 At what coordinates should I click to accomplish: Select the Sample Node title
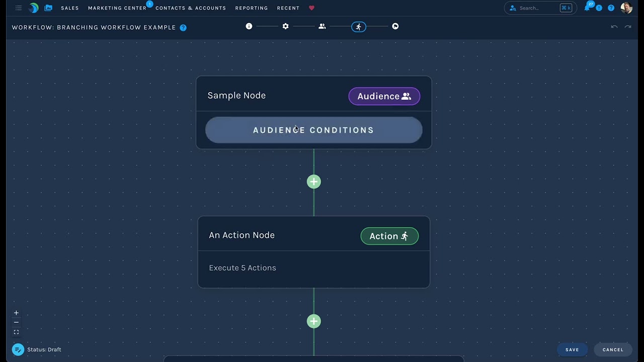click(x=236, y=96)
